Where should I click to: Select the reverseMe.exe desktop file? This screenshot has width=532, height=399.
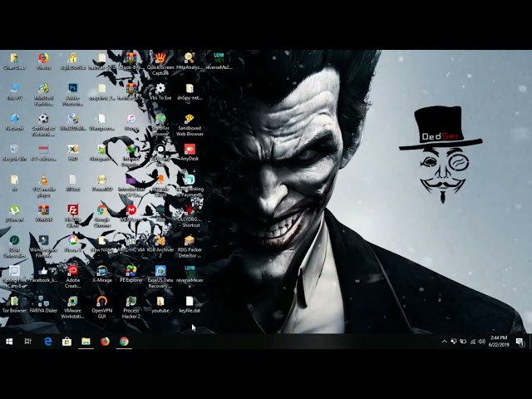pos(190,277)
